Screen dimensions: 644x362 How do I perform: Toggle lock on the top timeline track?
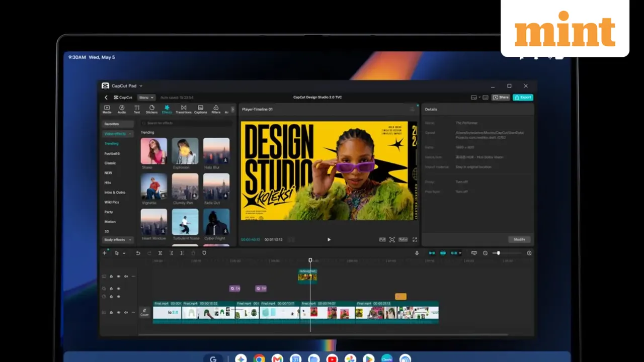pyautogui.click(x=111, y=277)
